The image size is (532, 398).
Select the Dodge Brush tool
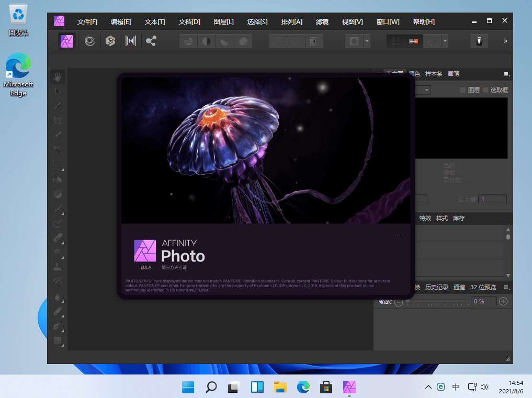(58, 253)
